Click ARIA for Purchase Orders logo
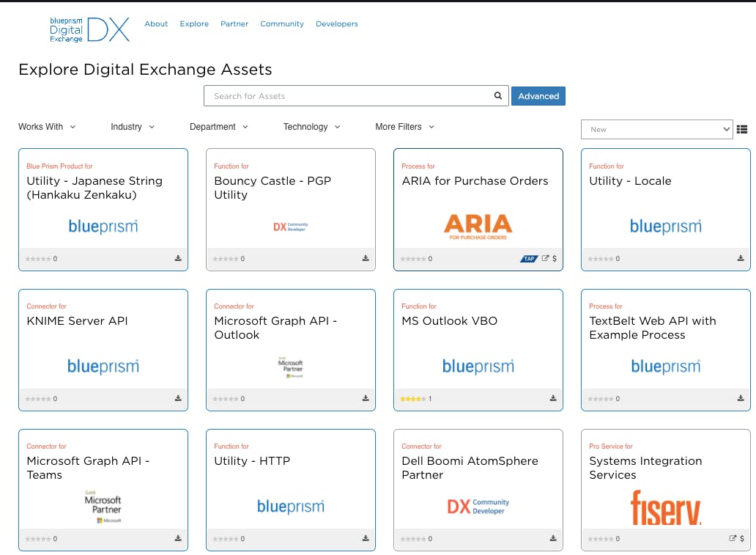Screen dimensions: 756x555 478,227
